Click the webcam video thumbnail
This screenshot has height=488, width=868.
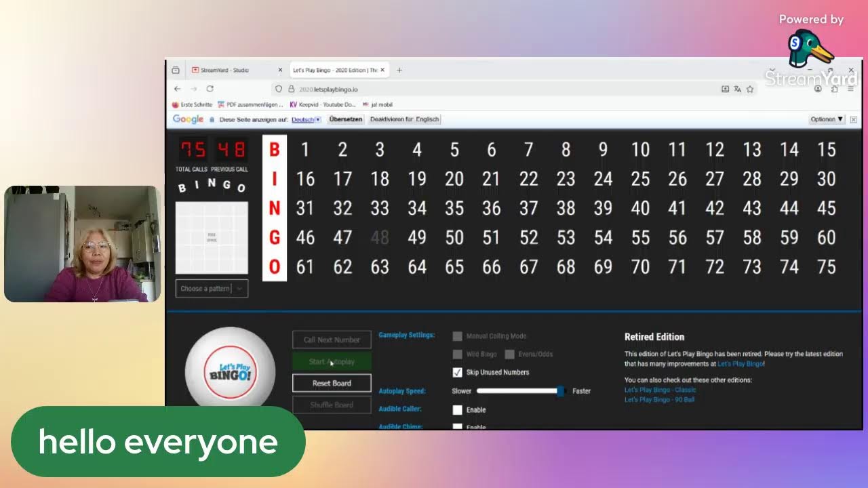[83, 244]
